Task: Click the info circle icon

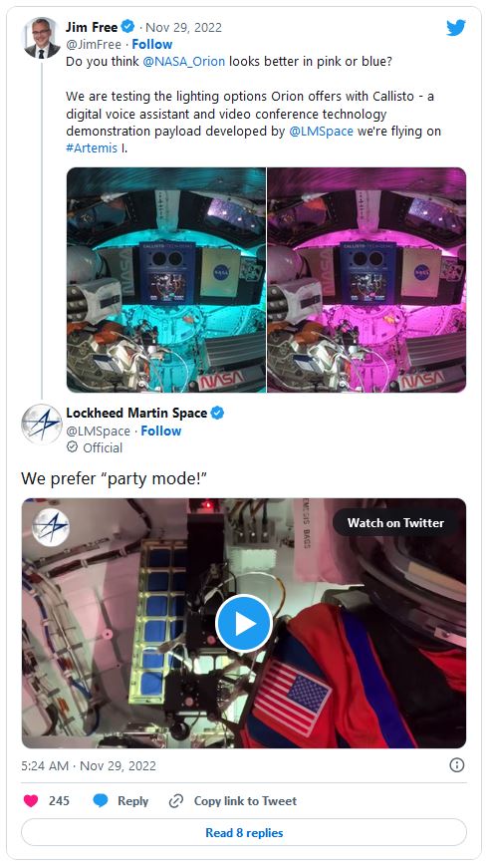Action: [457, 765]
